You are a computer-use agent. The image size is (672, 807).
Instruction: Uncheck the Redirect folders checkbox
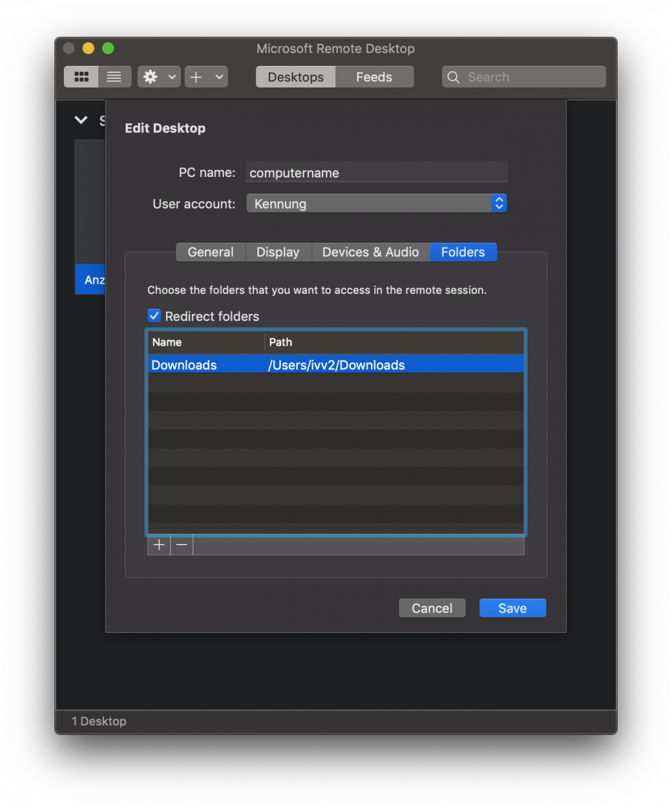pyautogui.click(x=155, y=315)
